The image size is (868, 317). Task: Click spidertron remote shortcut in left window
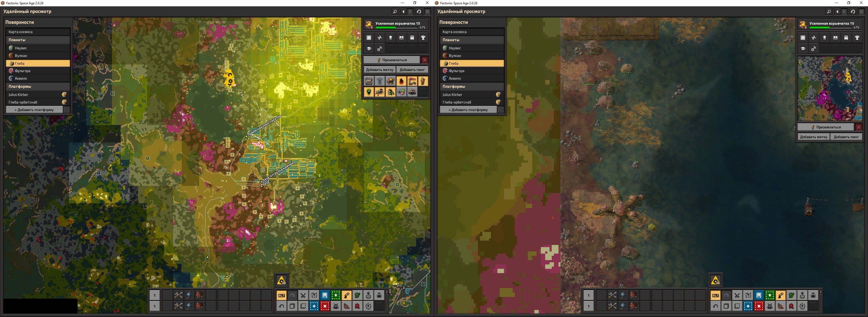click(379, 296)
